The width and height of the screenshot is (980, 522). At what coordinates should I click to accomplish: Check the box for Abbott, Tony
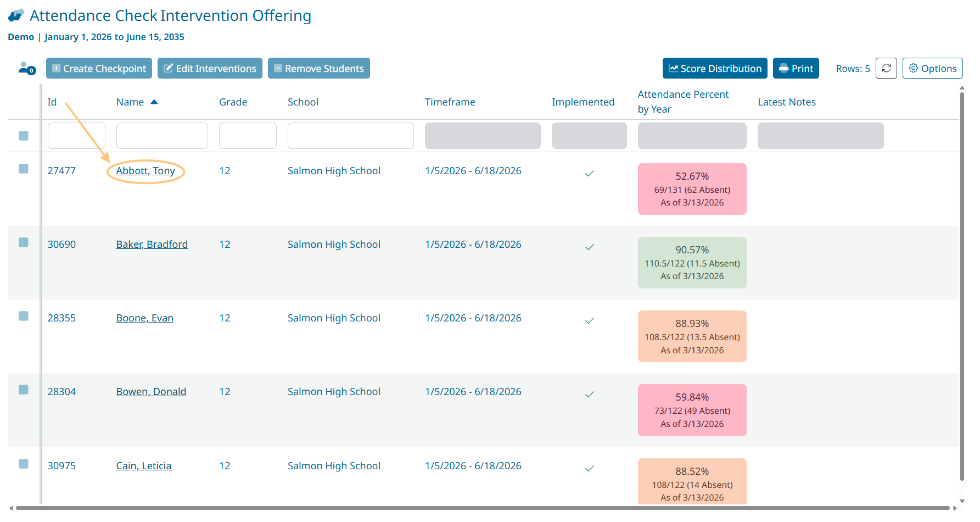coord(24,169)
